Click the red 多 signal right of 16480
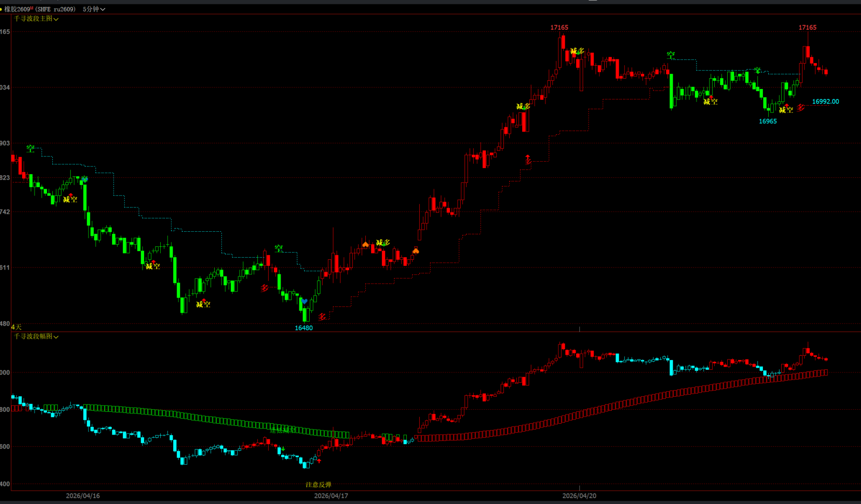This screenshot has height=504, width=861. click(322, 317)
